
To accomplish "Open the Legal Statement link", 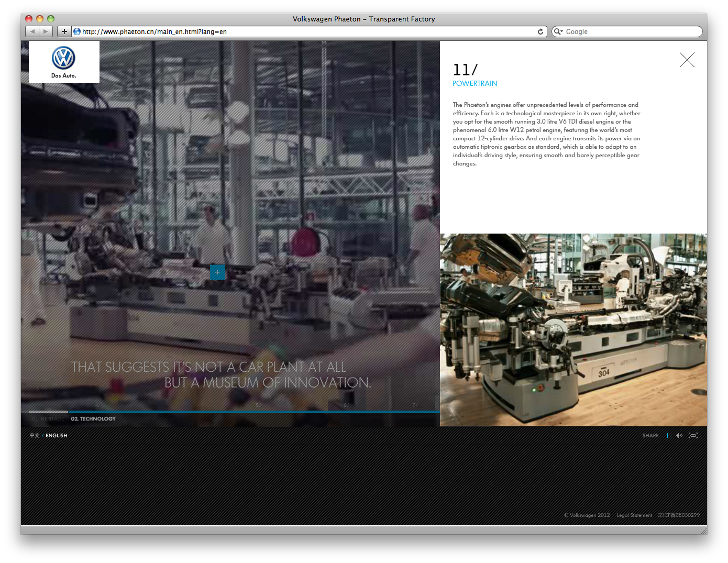I will point(634,515).
